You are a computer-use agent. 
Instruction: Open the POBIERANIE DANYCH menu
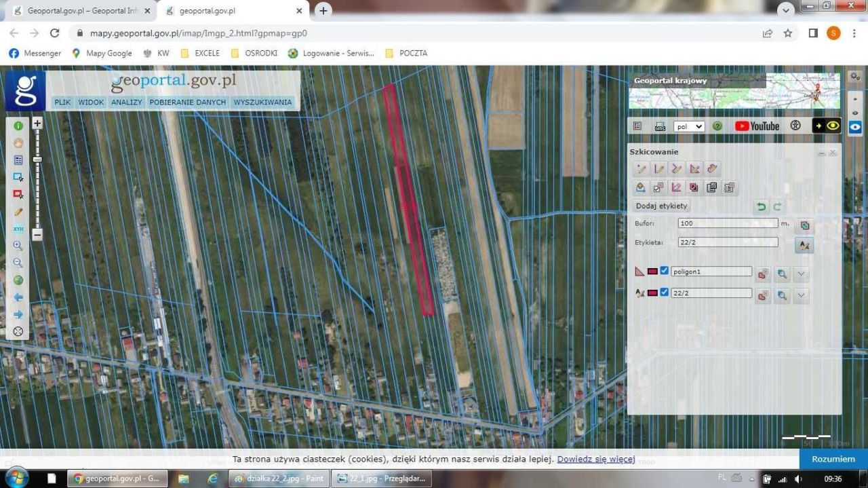tap(187, 102)
